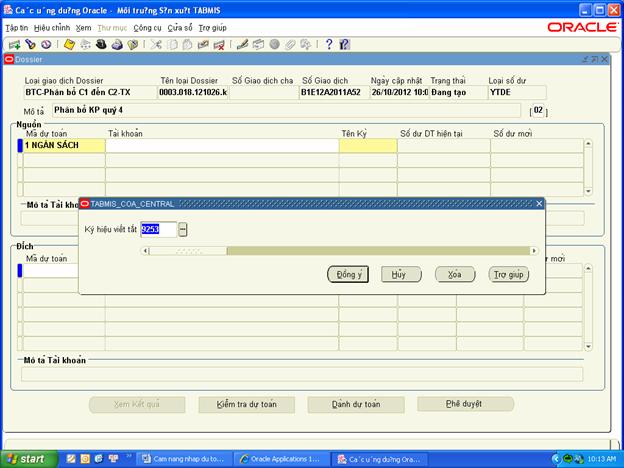This screenshot has width=624, height=468.
Task: Click the system tray clock 10:13 AM
Action: click(x=602, y=459)
